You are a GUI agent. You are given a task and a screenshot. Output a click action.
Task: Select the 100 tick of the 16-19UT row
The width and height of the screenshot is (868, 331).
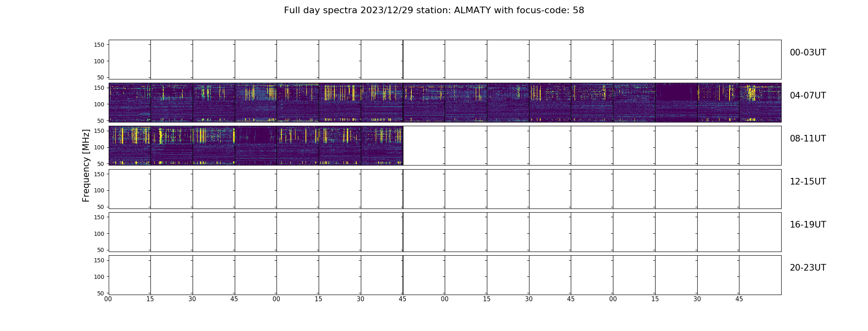tap(99, 234)
